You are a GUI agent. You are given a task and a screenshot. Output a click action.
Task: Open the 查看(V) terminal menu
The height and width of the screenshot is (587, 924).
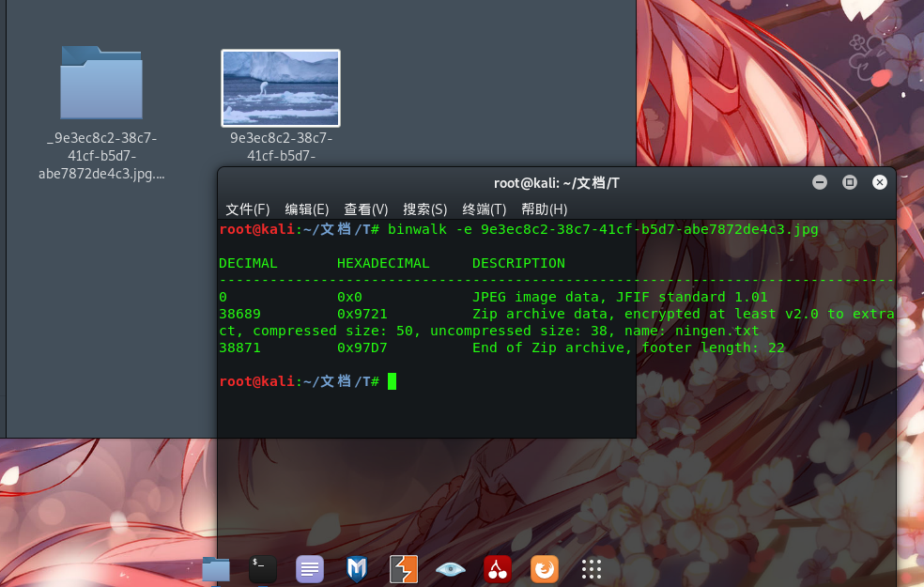click(366, 209)
